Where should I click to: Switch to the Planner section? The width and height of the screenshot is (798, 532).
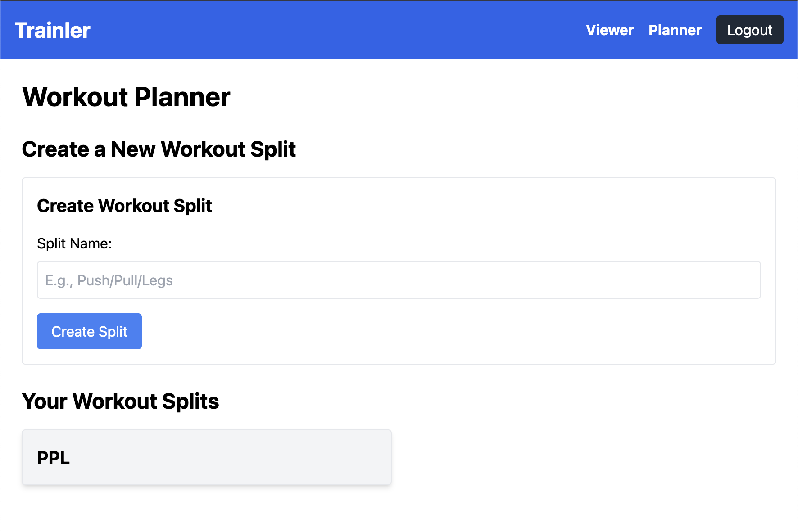tap(675, 30)
